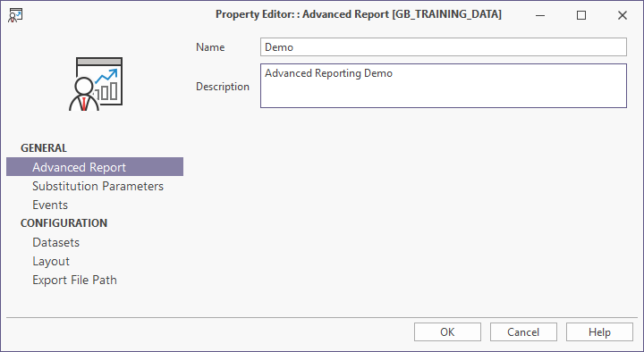Click the GENERAL section header
This screenshot has height=352, width=644.
coord(44,148)
